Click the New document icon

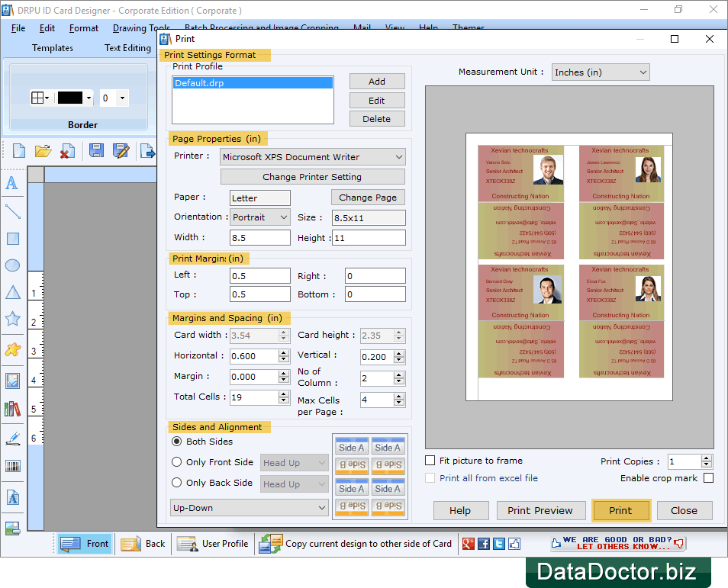click(19, 151)
